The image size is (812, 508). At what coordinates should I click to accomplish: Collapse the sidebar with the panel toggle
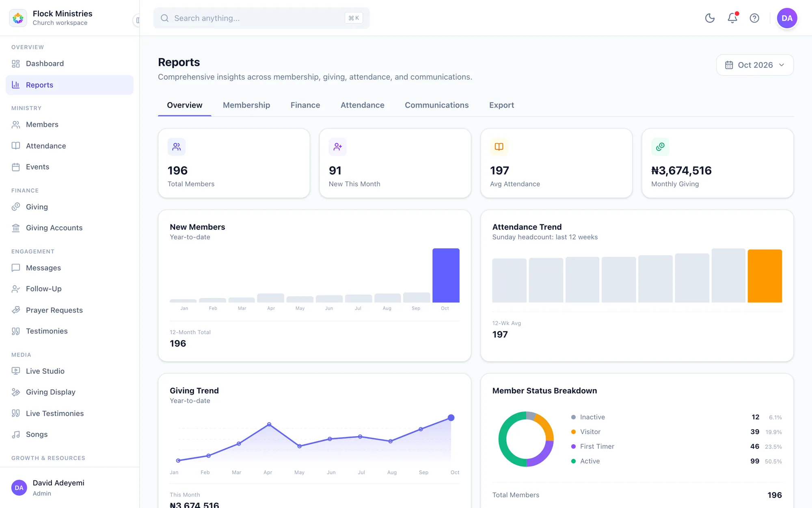coord(137,20)
